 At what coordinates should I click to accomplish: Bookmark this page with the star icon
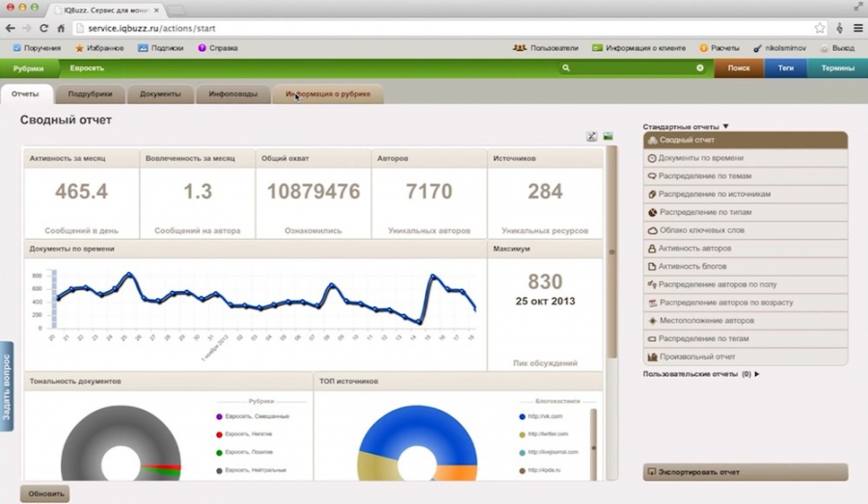coord(820,29)
